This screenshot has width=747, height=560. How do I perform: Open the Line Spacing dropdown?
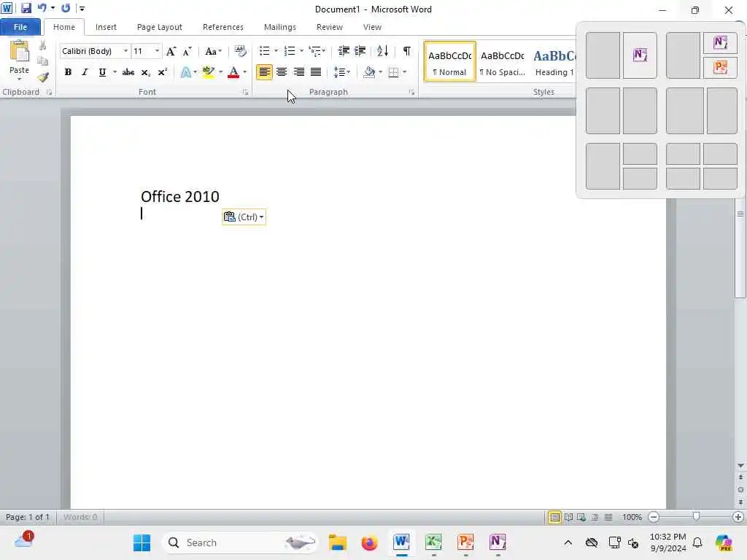point(342,72)
